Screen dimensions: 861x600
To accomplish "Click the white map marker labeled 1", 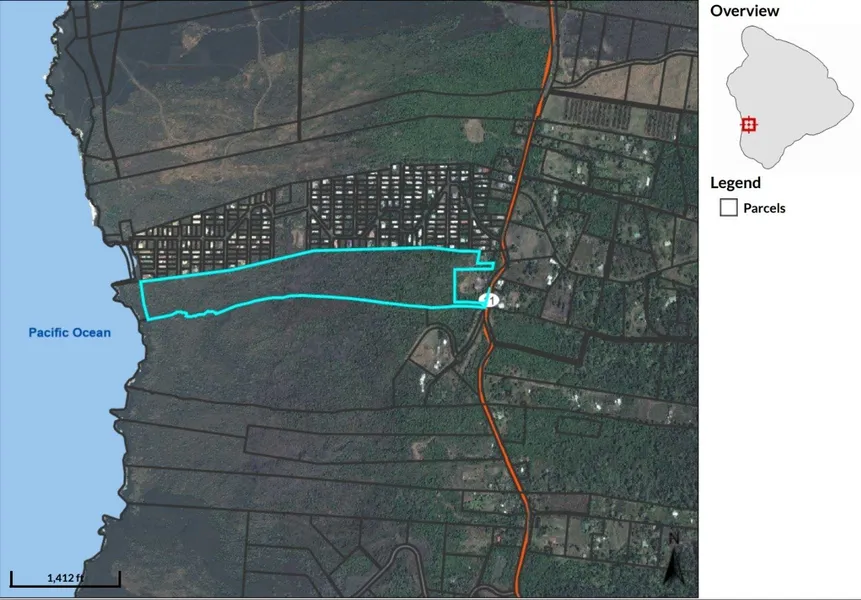I will tap(489, 300).
